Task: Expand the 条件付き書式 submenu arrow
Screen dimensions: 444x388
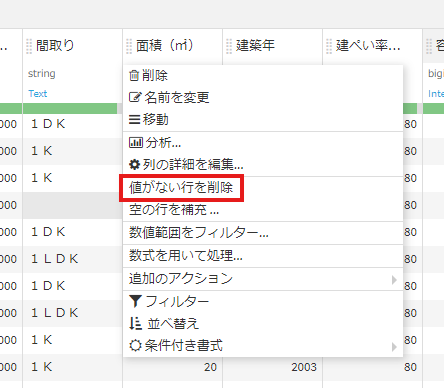Action: coord(394,347)
